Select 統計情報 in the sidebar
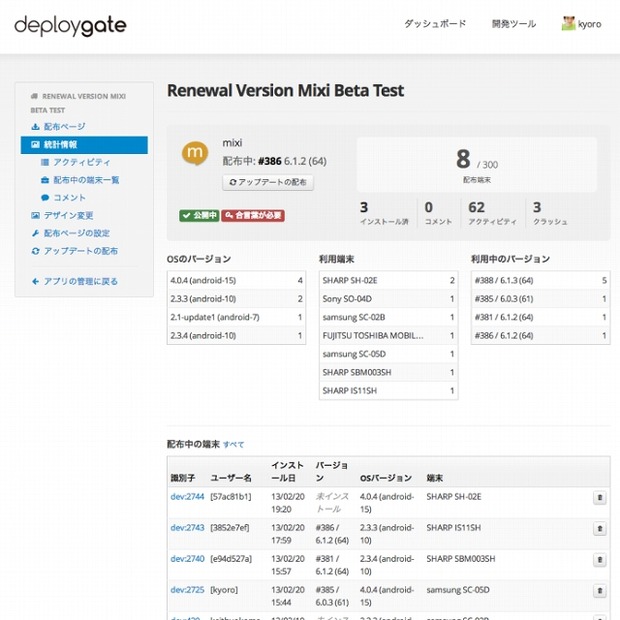Viewport: 620px width, 620px height. click(x=84, y=145)
